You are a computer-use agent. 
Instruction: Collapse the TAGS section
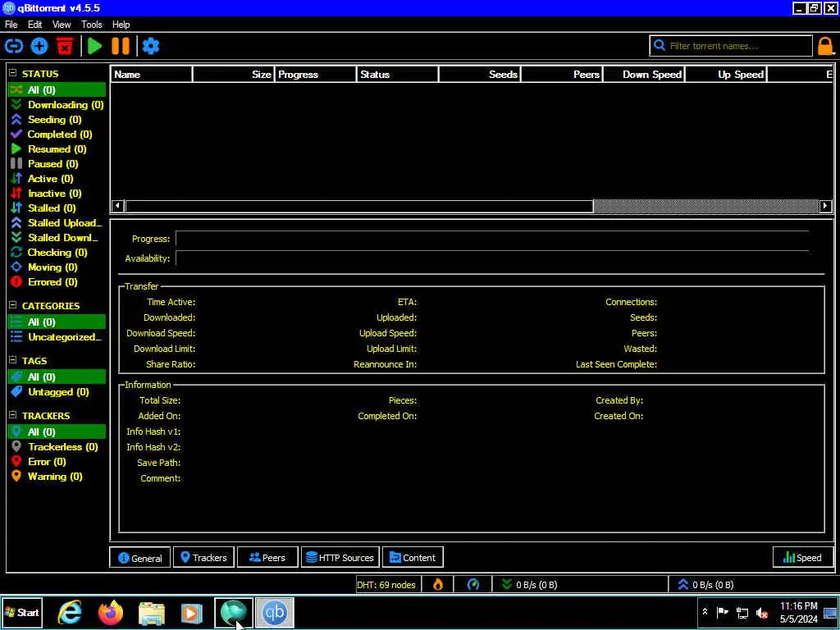[x=13, y=361]
